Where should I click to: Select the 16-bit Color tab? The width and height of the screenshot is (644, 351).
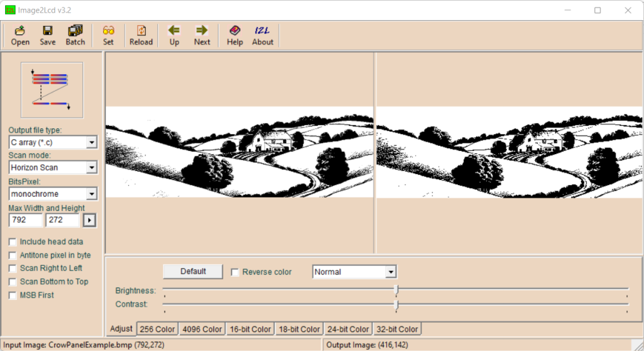[x=250, y=329]
